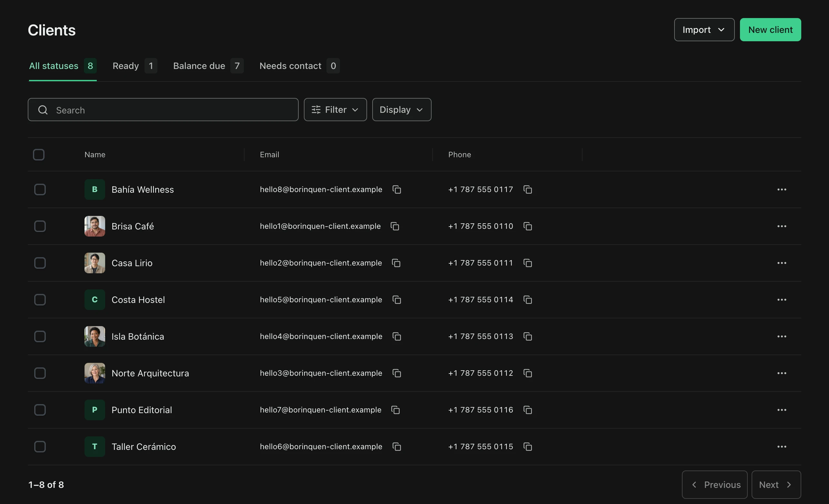Tick the select-all checkbox in header
This screenshot has height=504, width=829.
click(x=39, y=155)
